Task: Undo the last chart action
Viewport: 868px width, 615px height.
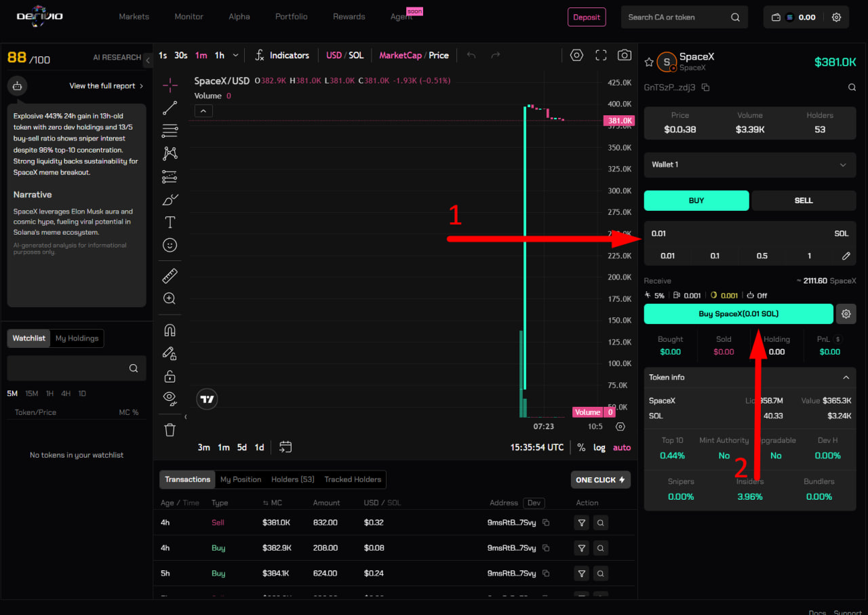Action: pyautogui.click(x=471, y=55)
